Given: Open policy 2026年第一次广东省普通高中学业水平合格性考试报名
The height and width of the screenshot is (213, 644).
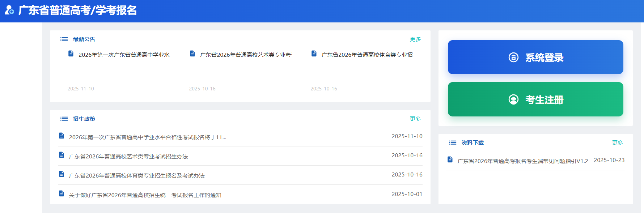Looking at the screenshot, I should tap(148, 137).
